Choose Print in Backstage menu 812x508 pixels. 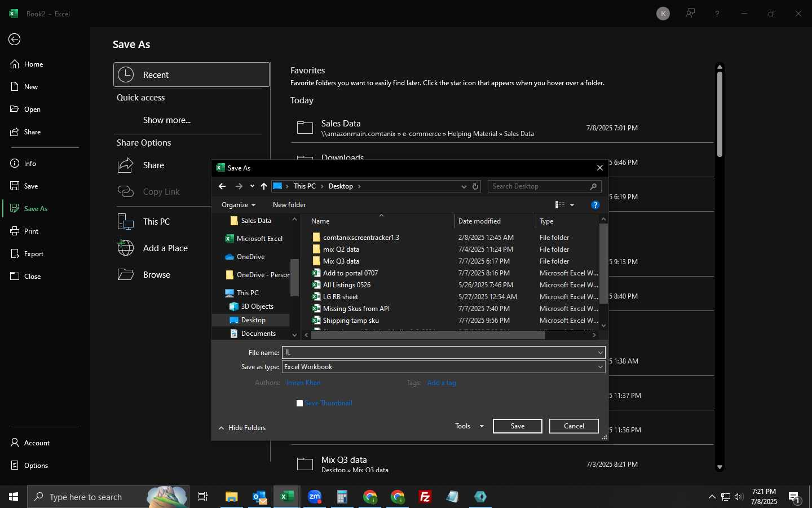pyautogui.click(x=25, y=231)
